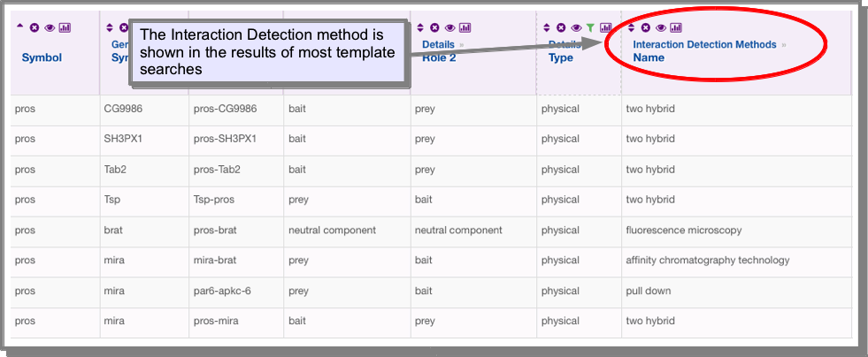Open Detection Methods Name summary chart
This screenshot has width=868, height=357.
[x=677, y=27]
